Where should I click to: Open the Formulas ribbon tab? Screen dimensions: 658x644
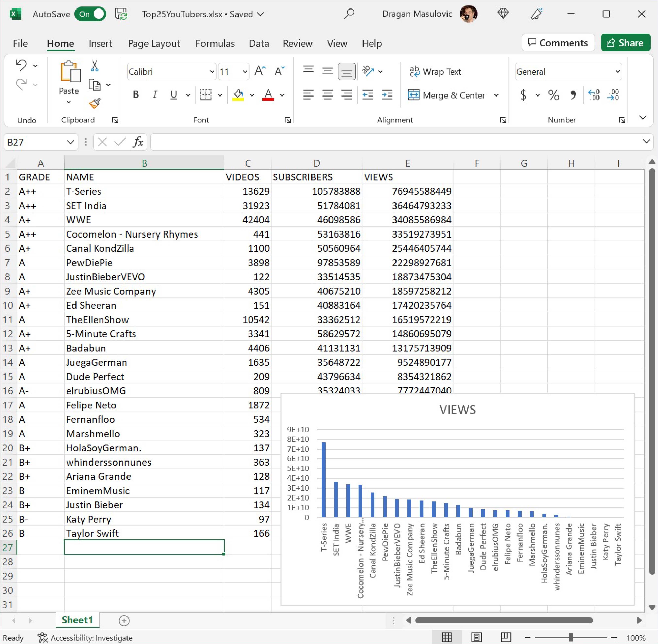pyautogui.click(x=215, y=44)
